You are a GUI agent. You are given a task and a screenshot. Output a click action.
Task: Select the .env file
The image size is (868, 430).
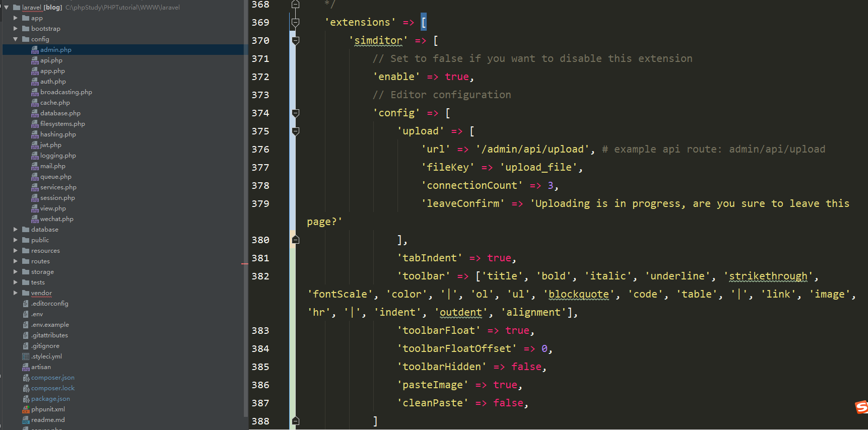[x=37, y=314]
